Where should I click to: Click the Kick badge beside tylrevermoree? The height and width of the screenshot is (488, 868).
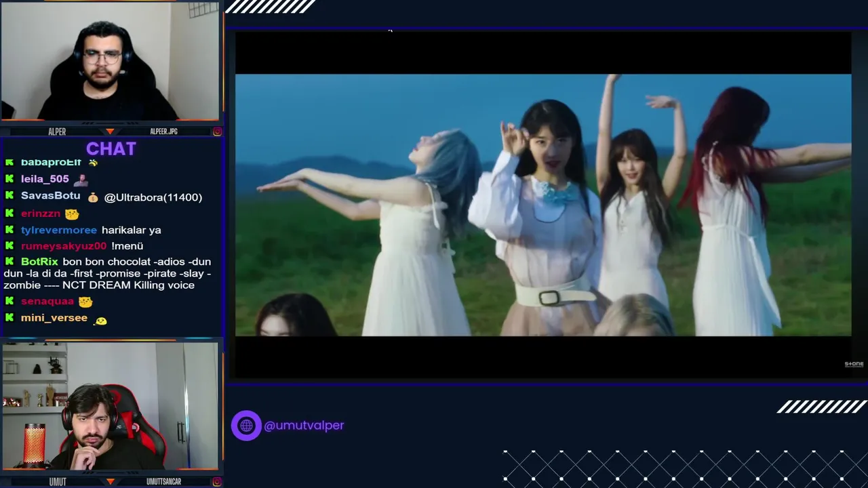pos(9,230)
